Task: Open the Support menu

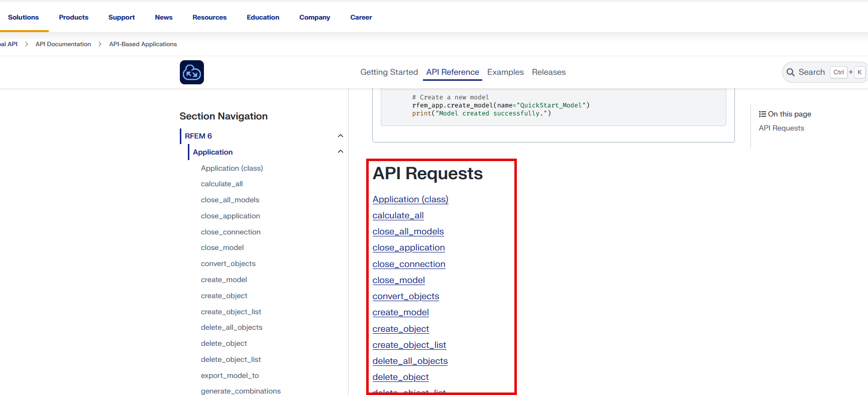Action: 122,17
